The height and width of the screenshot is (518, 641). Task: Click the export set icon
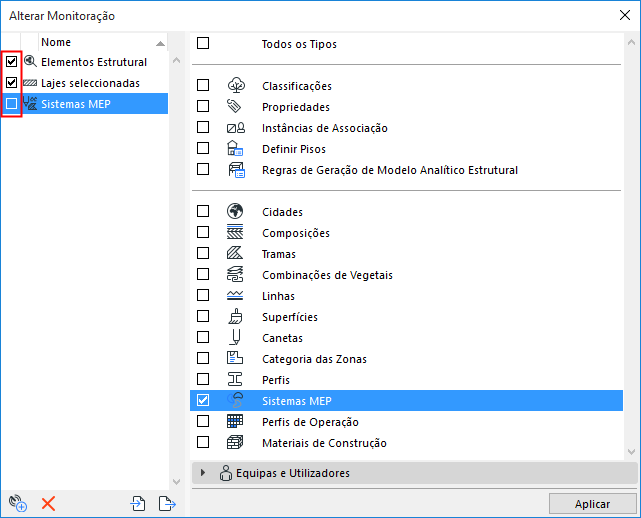(x=167, y=503)
